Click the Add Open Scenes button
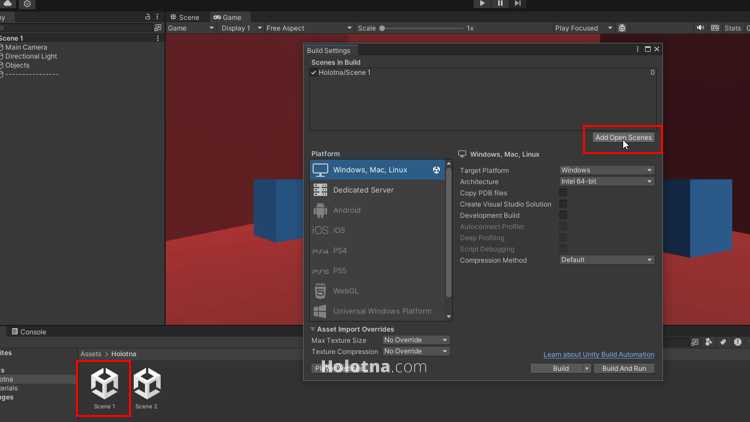 coord(623,138)
